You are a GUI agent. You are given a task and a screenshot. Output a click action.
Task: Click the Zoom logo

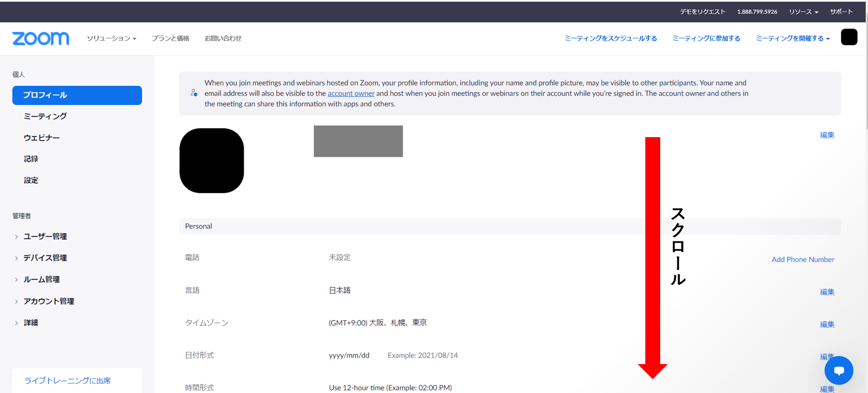[40, 39]
